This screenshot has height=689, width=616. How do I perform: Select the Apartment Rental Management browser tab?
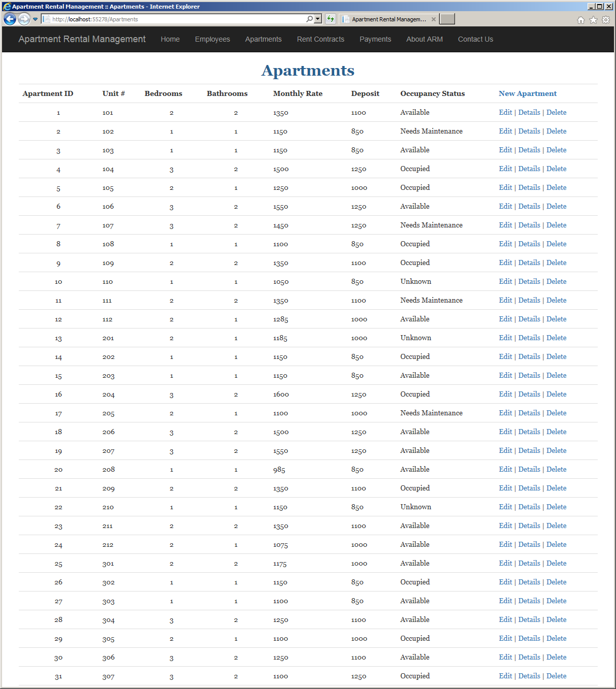[x=389, y=19]
